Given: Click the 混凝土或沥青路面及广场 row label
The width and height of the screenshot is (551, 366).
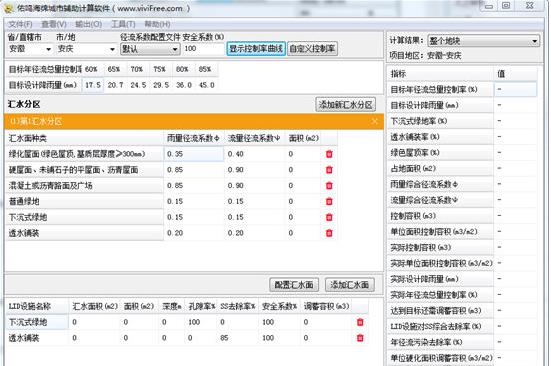Looking at the screenshot, I should [x=84, y=185].
